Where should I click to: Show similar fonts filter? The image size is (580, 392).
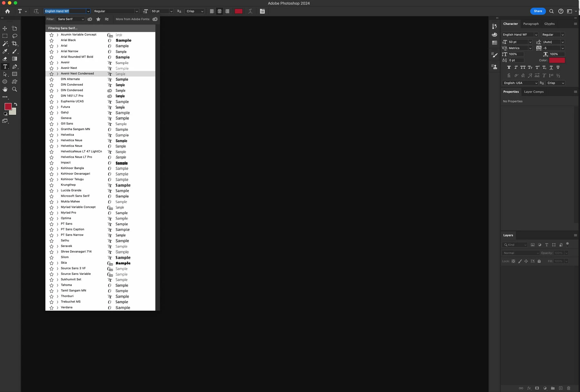pos(107,19)
